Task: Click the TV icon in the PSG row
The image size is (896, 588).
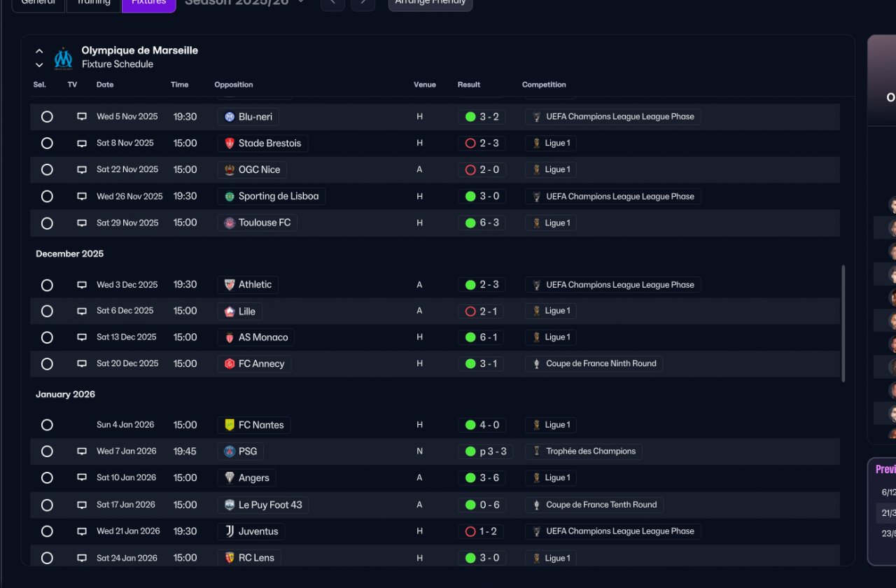Action: tap(82, 451)
